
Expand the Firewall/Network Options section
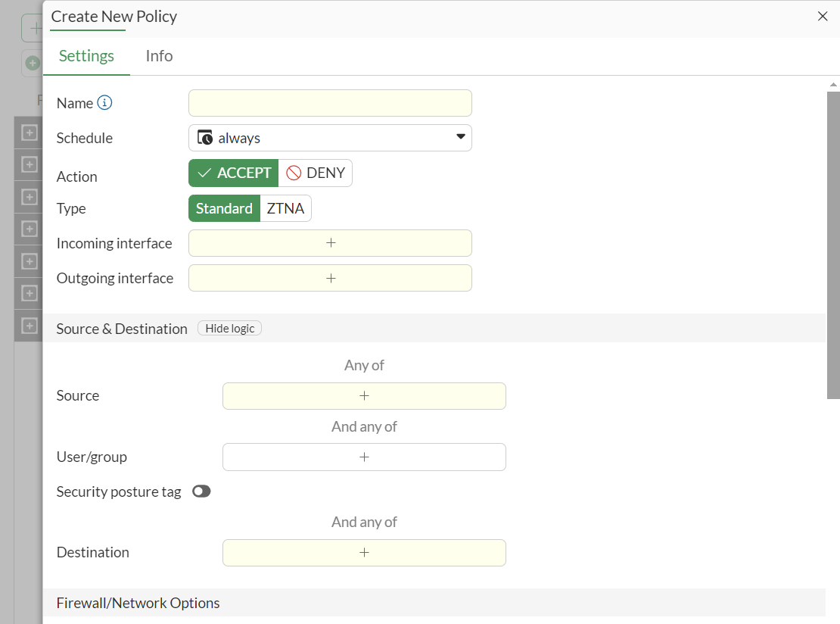pos(138,602)
